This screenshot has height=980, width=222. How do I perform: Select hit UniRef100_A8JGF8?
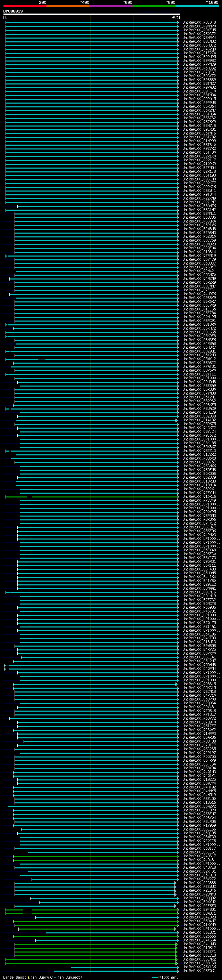click(x=199, y=23)
